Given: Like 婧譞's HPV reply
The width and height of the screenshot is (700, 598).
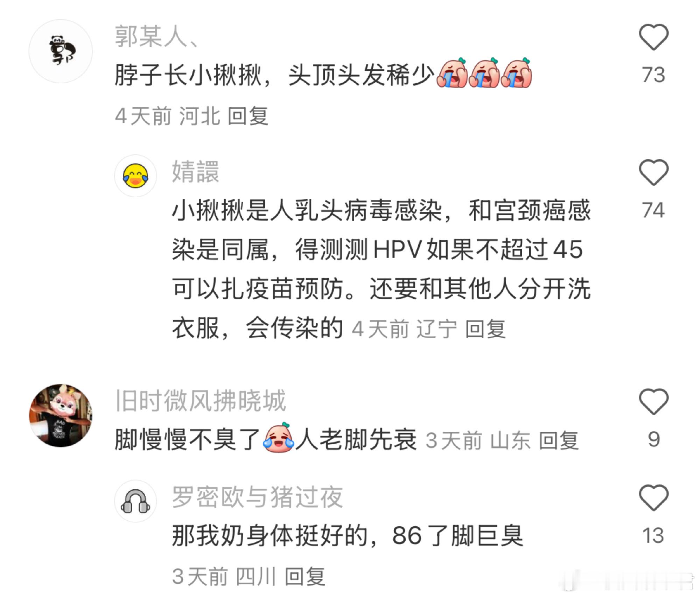Looking at the screenshot, I should click(x=653, y=173).
